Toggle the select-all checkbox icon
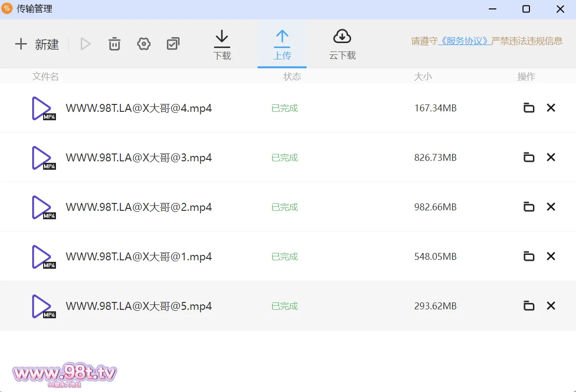Image resolution: width=576 pixels, height=392 pixels. coord(173,44)
